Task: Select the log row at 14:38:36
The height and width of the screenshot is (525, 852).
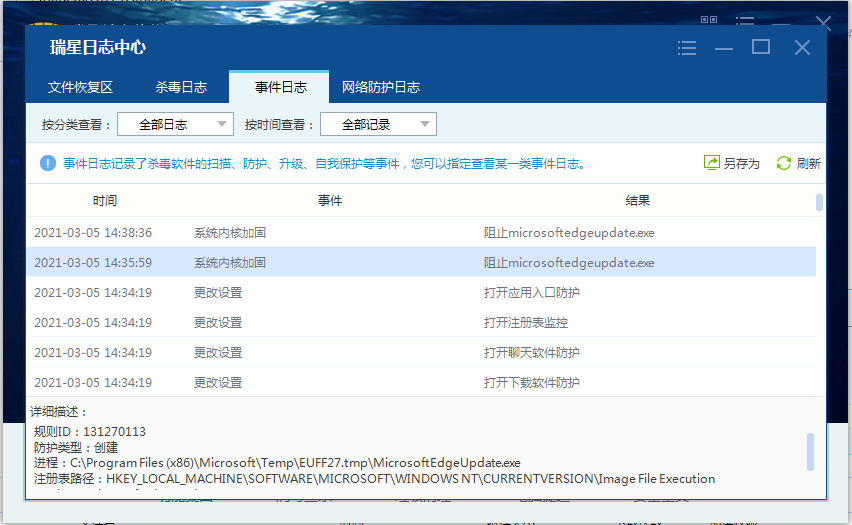Action: click(x=421, y=233)
